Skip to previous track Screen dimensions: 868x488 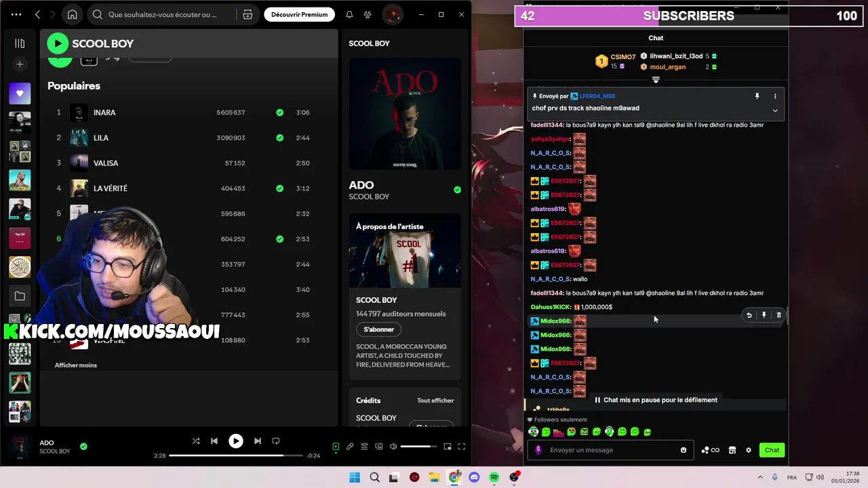coord(214,441)
